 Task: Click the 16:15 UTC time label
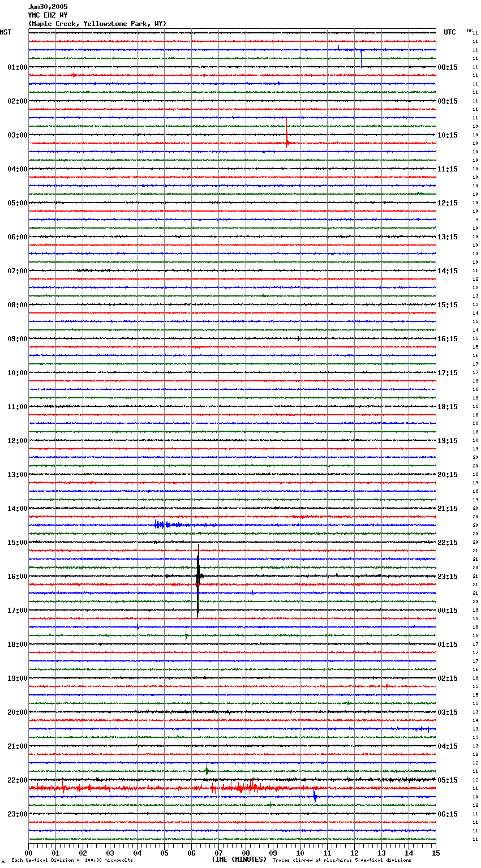(x=448, y=339)
